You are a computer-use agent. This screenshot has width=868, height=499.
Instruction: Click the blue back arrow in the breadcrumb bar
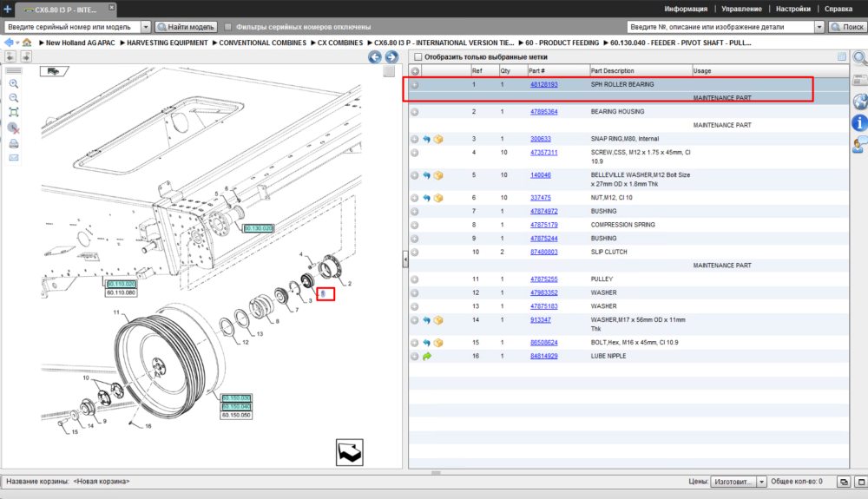pos(9,43)
